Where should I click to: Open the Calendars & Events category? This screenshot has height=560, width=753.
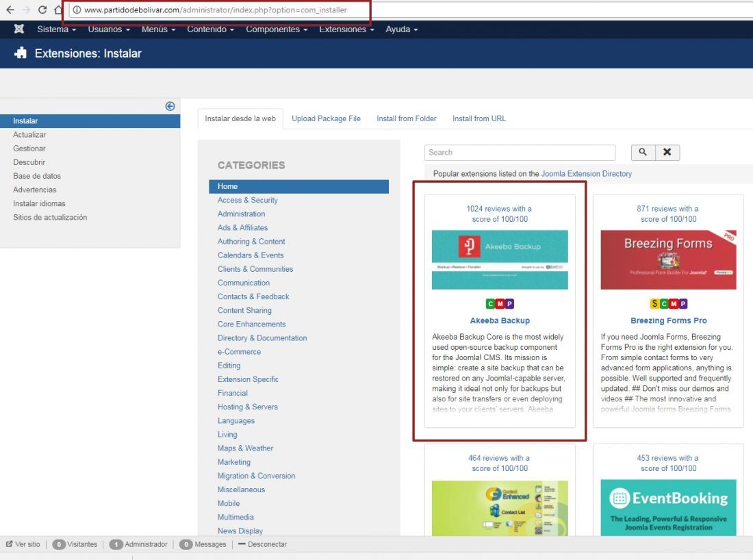tap(250, 255)
